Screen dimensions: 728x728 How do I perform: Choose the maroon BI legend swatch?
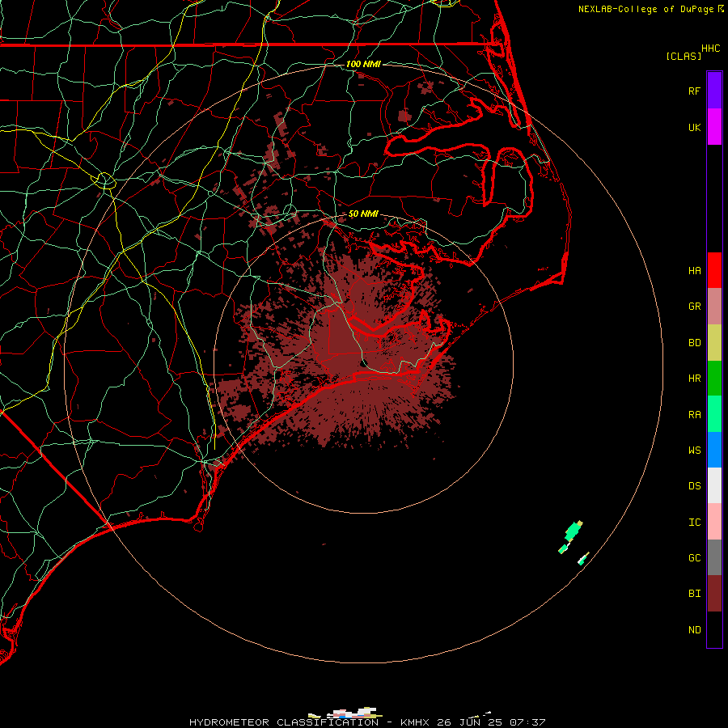tap(714, 594)
